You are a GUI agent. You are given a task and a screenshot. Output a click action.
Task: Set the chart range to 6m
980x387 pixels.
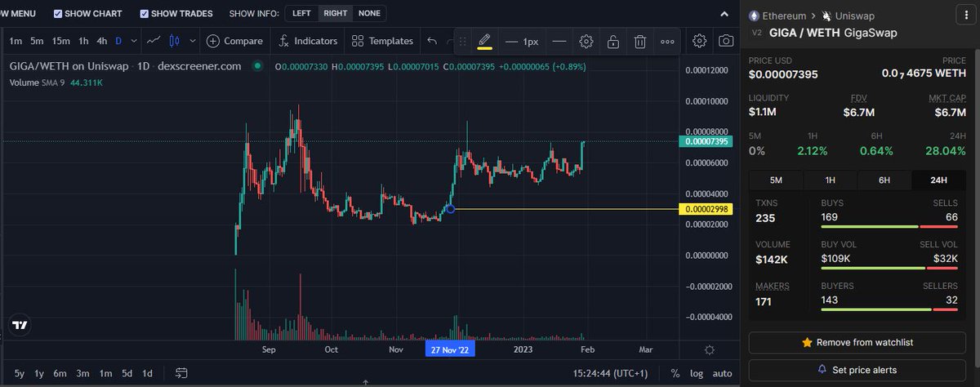tap(60, 373)
